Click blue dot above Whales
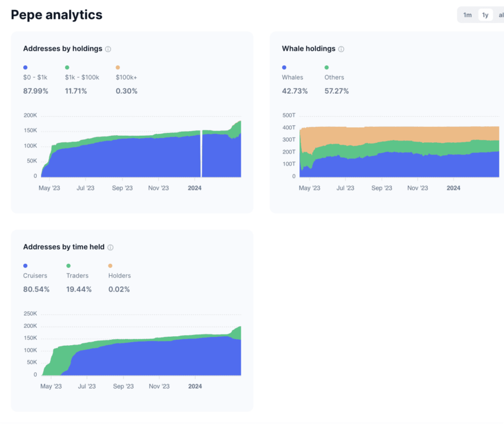This screenshot has width=504, height=424. point(284,68)
